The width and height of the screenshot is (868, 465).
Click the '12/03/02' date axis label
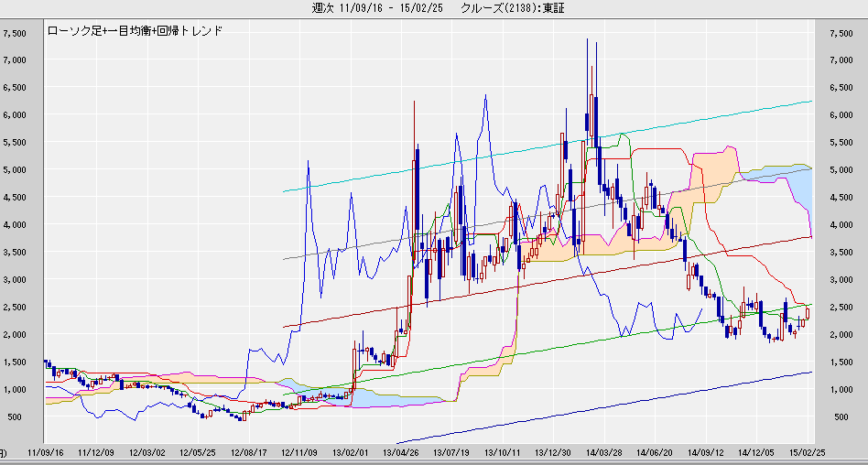147,452
